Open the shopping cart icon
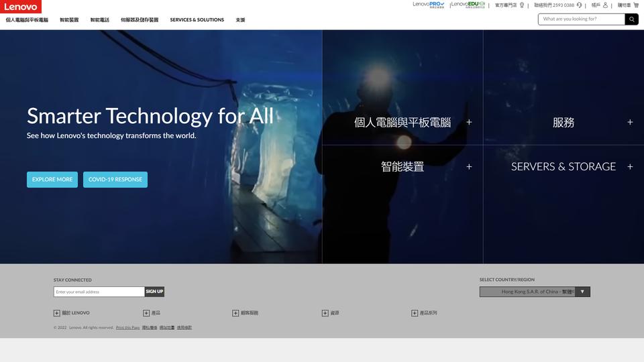Image resolution: width=644 pixels, height=362 pixels. 636,5
